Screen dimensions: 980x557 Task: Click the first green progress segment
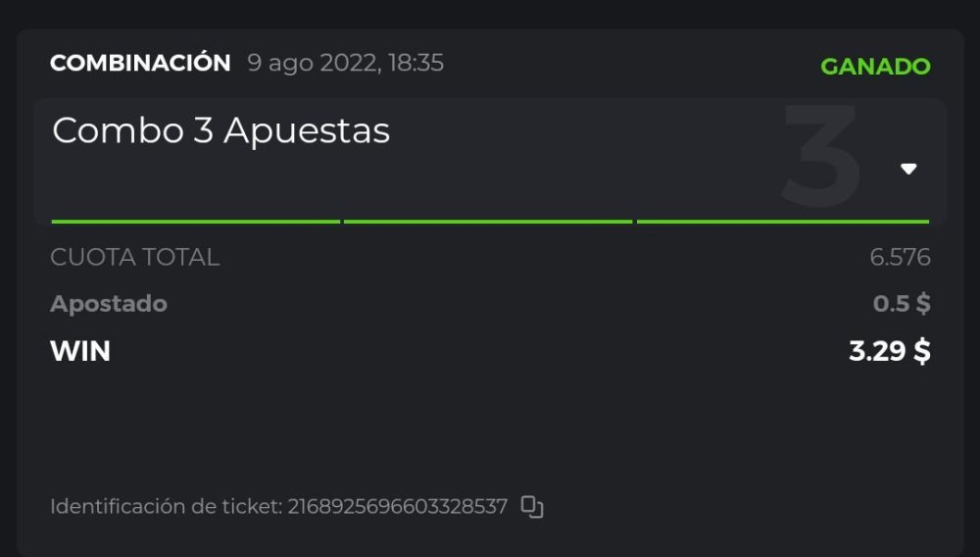click(195, 222)
